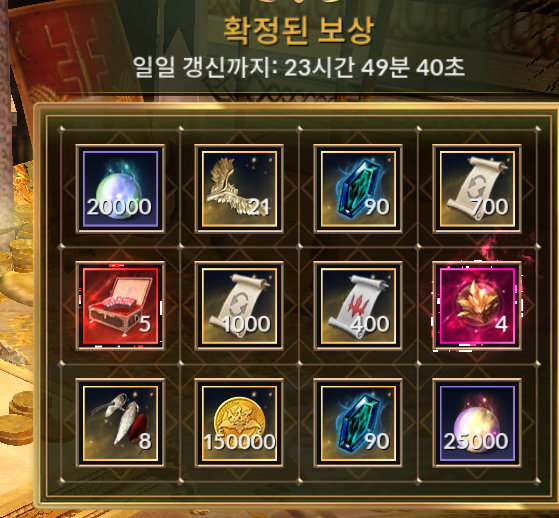The width and height of the screenshot is (559, 518).
Task: Select the white feathers reward with 8
Action: 120,423
